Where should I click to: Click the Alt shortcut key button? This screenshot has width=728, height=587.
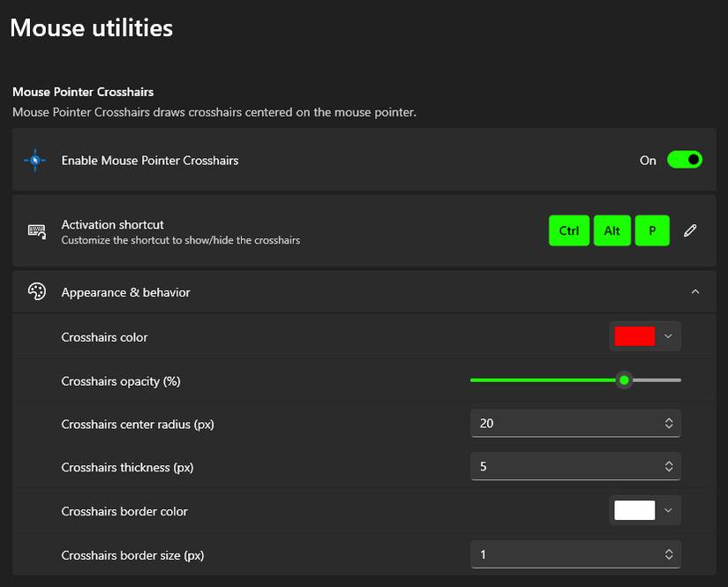[612, 230]
